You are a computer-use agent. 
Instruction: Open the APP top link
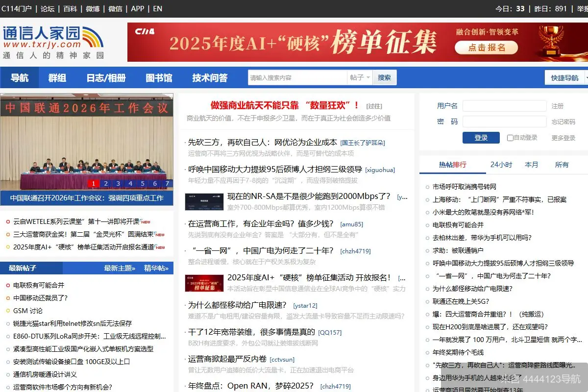(x=138, y=8)
